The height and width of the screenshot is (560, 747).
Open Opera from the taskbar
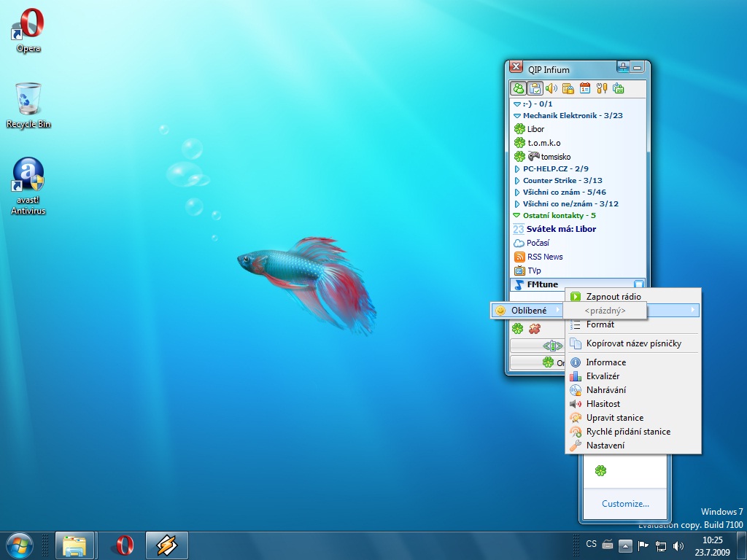(125, 545)
